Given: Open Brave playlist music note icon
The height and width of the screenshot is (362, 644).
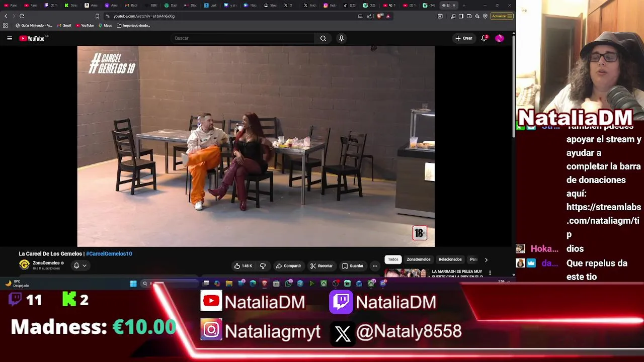Looking at the screenshot, I should [x=453, y=16].
